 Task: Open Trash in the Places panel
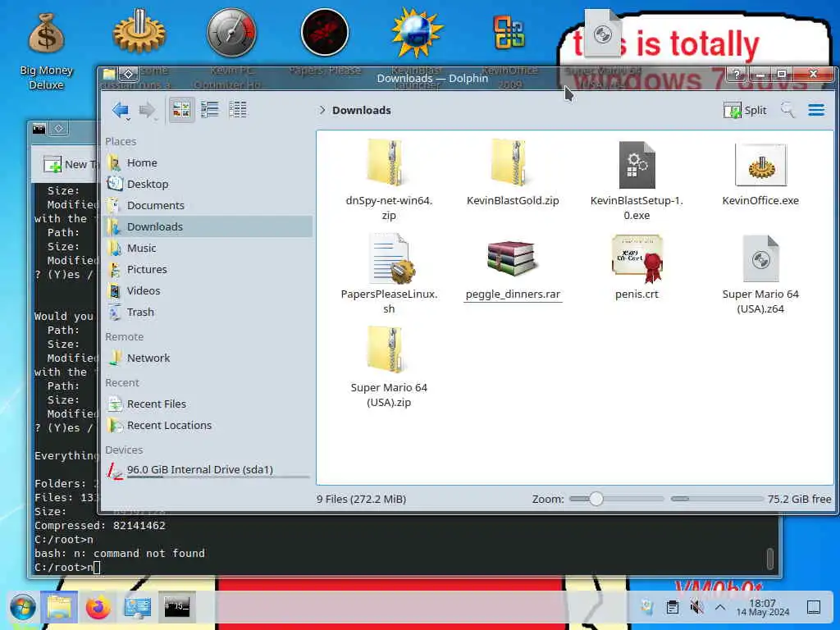(x=208, y=313)
